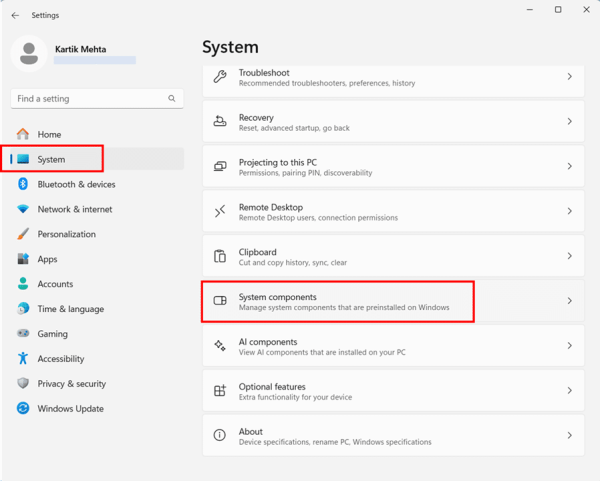This screenshot has width=600, height=481.
Task: Open AI components chevron arrow
Action: (570, 346)
